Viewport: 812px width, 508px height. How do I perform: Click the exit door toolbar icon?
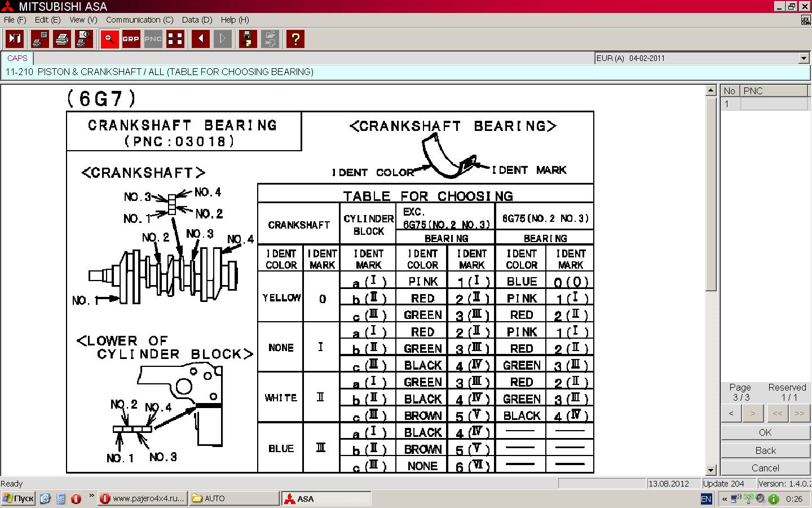point(15,39)
